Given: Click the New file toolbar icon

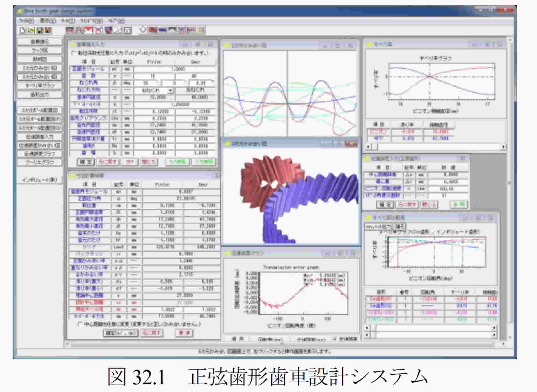Looking at the screenshot, I should point(22,30).
